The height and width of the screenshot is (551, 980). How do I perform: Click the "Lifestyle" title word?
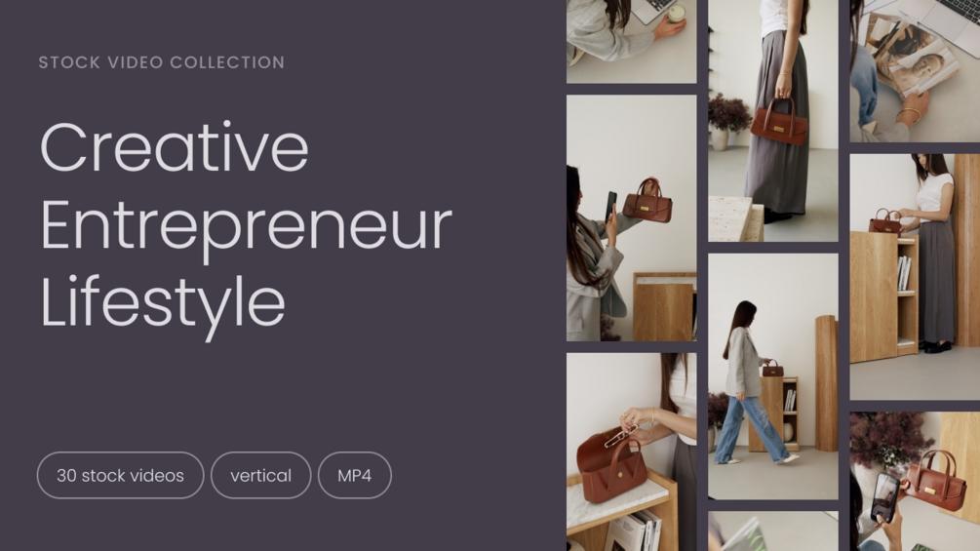163,303
